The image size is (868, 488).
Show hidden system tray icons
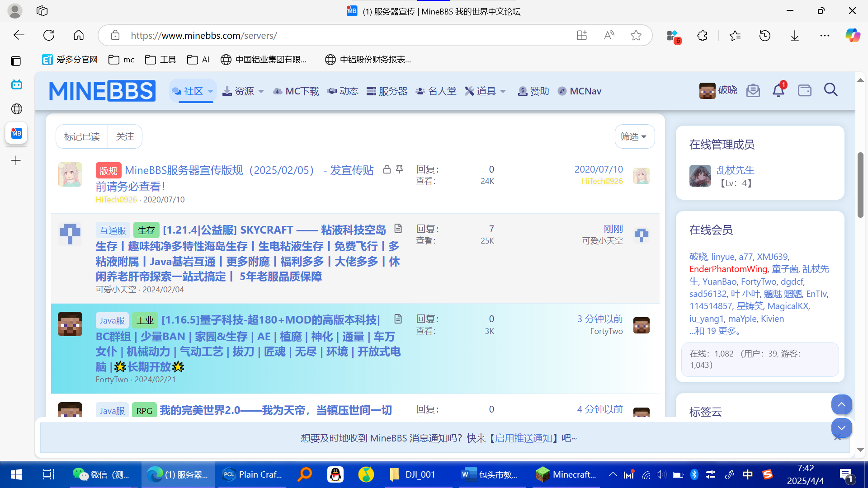click(x=613, y=474)
